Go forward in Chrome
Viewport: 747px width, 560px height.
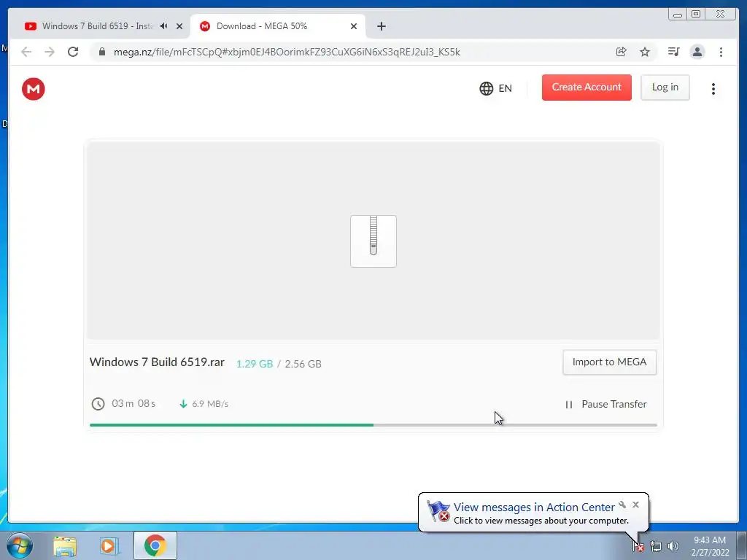click(x=50, y=52)
